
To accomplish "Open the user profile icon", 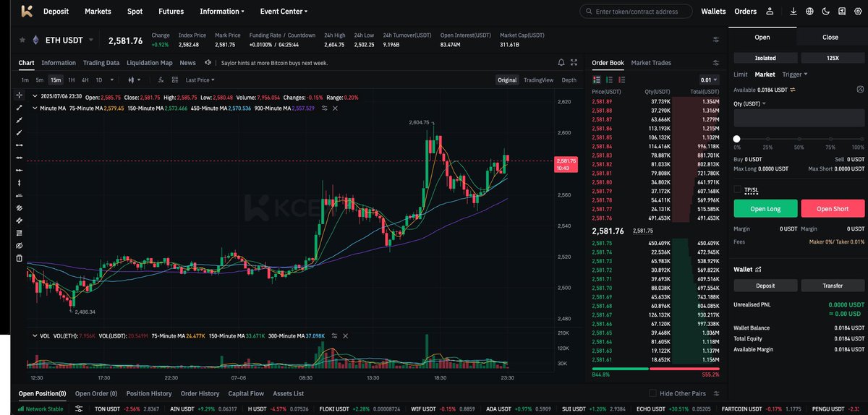I will point(770,12).
